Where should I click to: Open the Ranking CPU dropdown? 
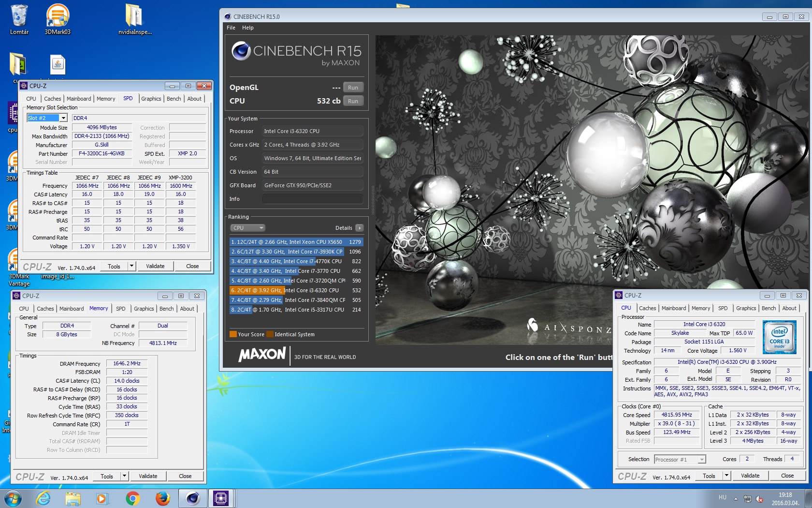(247, 228)
